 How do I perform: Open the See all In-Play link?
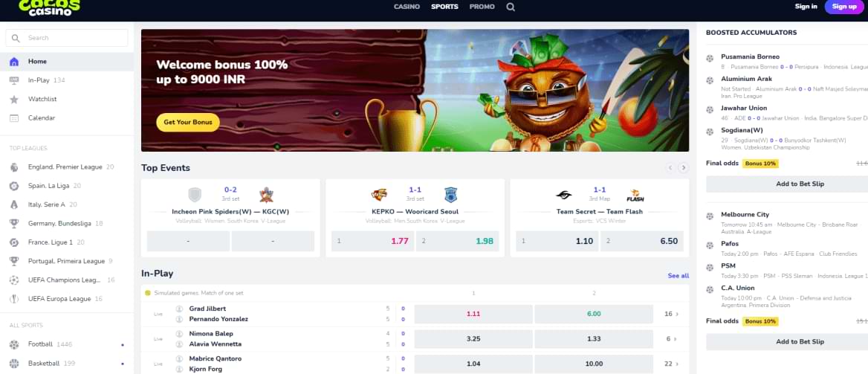click(678, 275)
